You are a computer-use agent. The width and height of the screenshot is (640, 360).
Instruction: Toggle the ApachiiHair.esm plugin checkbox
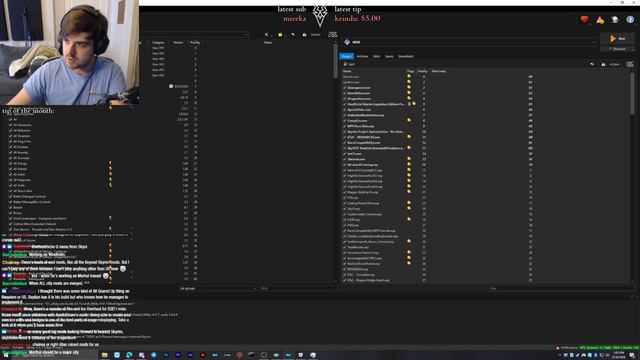point(344,110)
